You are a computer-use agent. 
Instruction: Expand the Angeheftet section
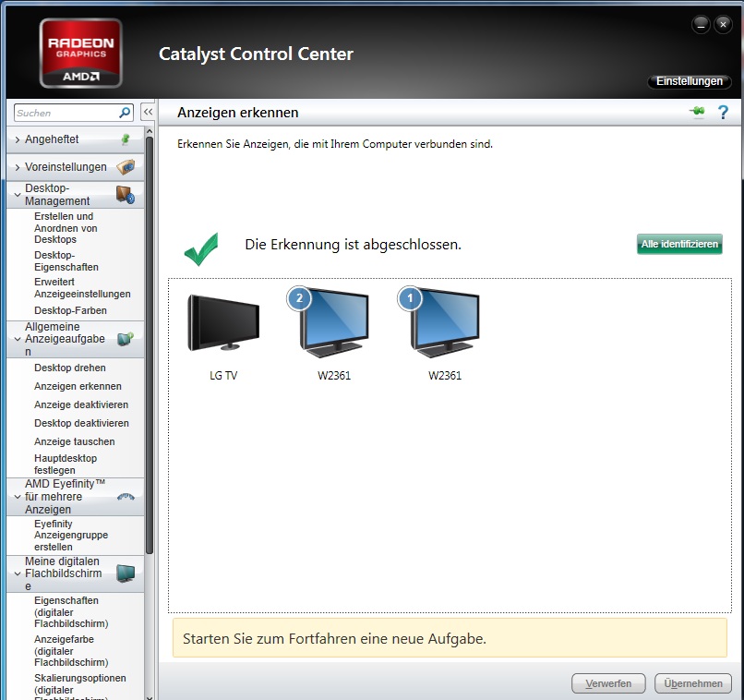point(18,139)
